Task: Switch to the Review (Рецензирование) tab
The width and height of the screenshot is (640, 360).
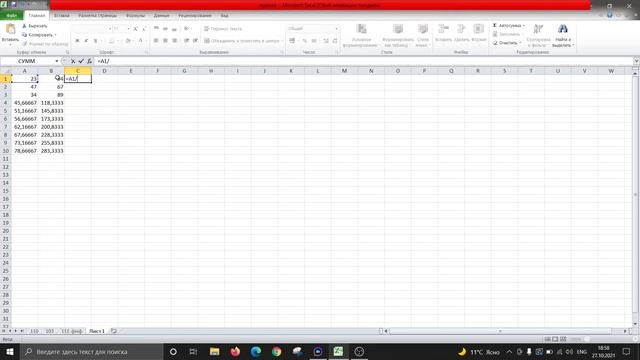Action: pos(195,16)
